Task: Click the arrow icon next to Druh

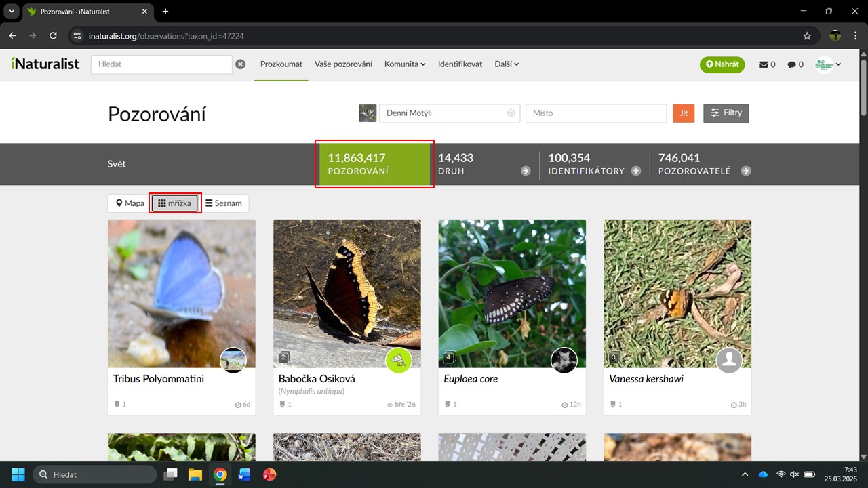Action: 526,171
